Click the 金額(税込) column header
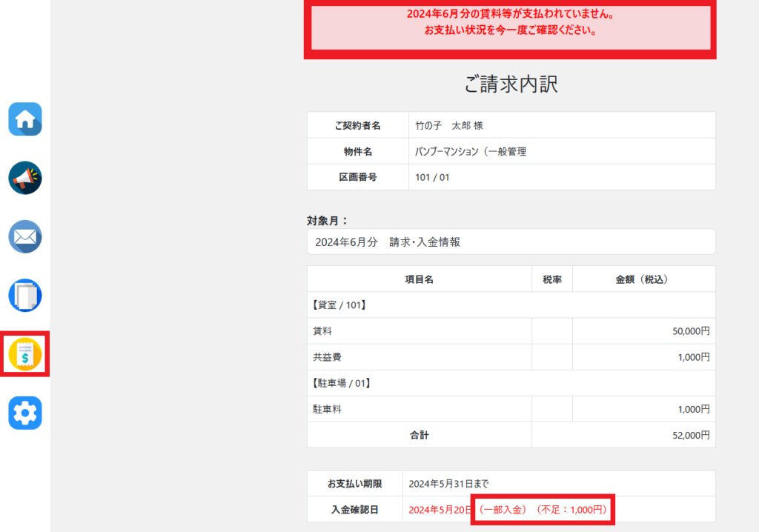This screenshot has width=759, height=532. pyautogui.click(x=643, y=279)
